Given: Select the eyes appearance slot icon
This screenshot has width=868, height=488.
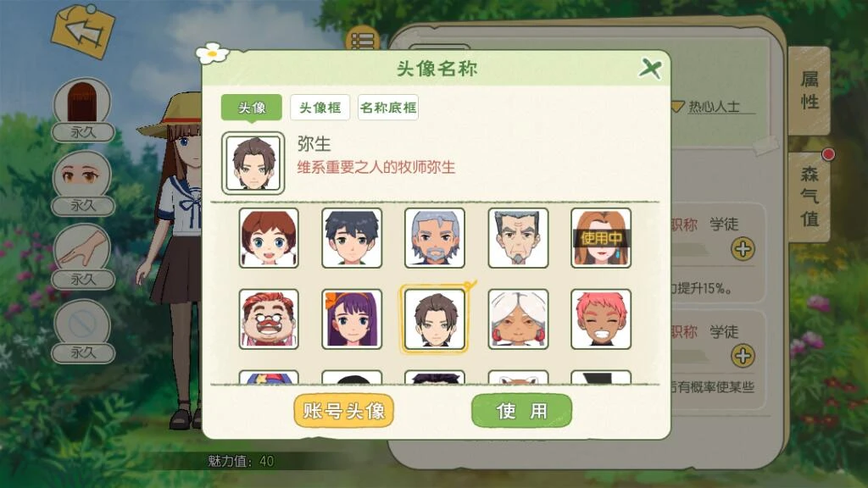Looking at the screenshot, I should [x=82, y=175].
